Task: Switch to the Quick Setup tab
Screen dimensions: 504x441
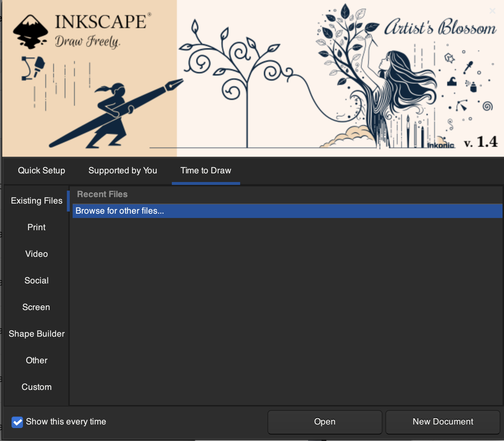Action: coord(42,171)
